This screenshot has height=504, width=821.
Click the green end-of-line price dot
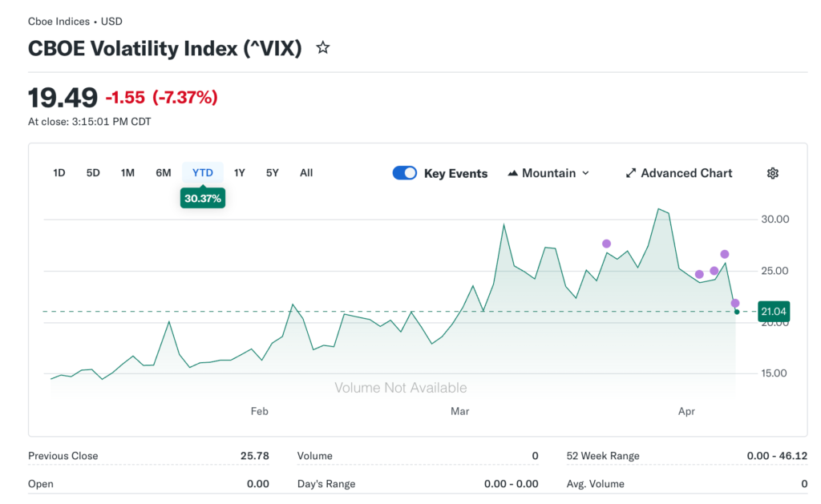click(x=737, y=312)
